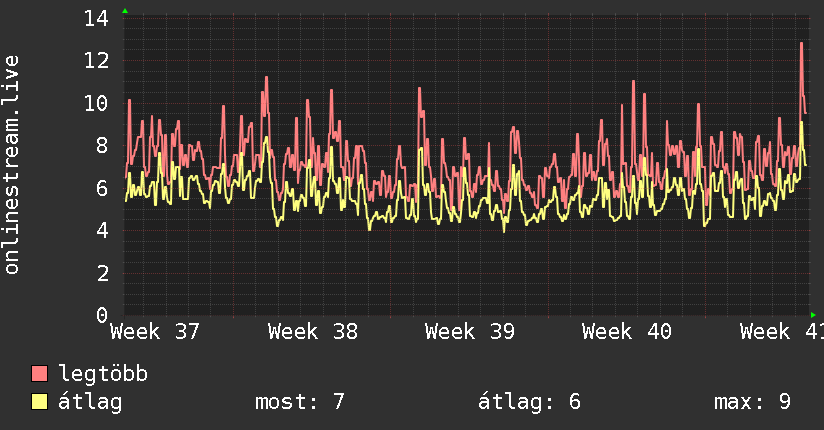
Task: Click the 'most: 7' value
Action: [300, 402]
